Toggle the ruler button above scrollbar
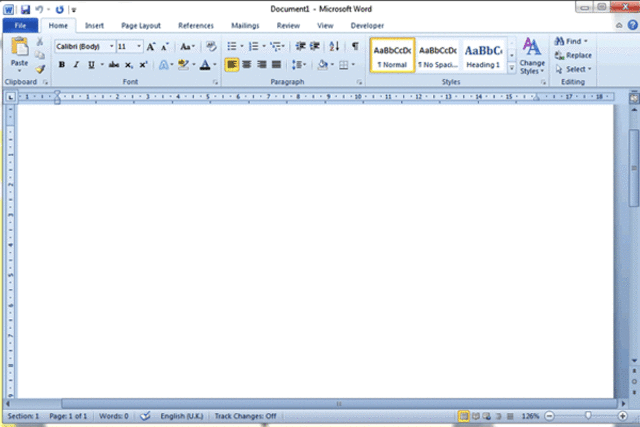Viewport: 640px width, 427px height. [633, 98]
